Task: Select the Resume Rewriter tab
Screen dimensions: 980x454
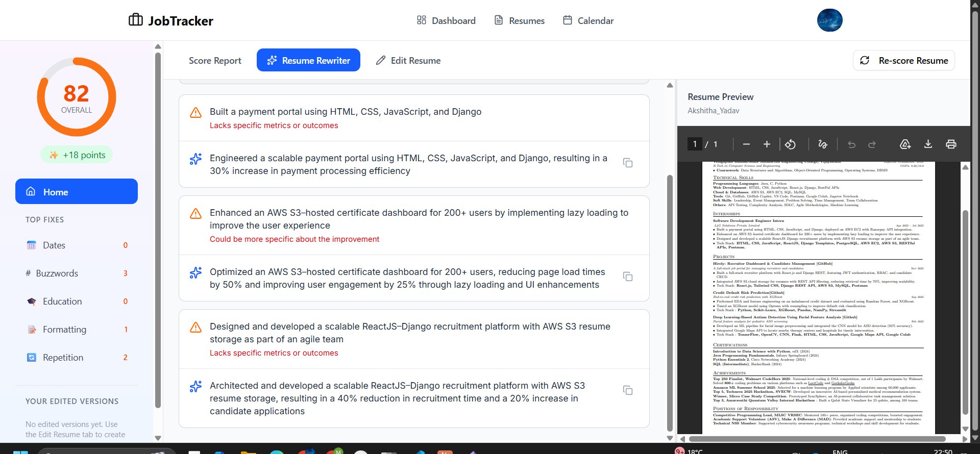Action: click(308, 60)
